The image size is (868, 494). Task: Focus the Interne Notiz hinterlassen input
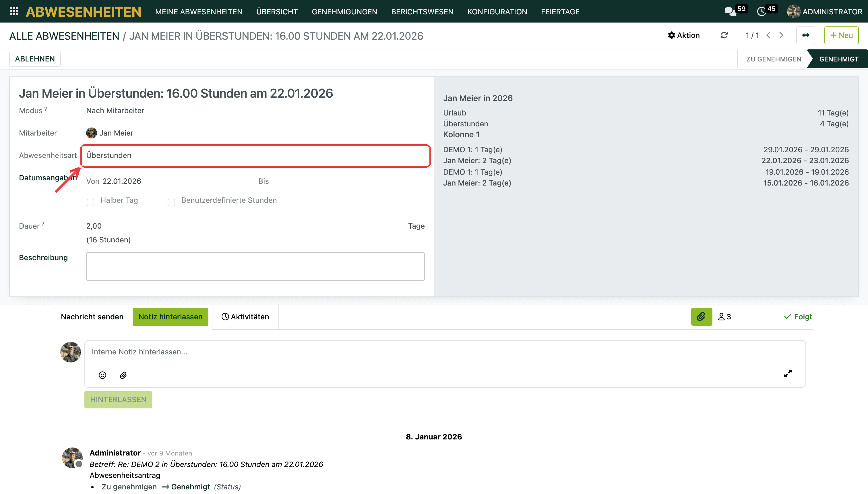tap(445, 352)
